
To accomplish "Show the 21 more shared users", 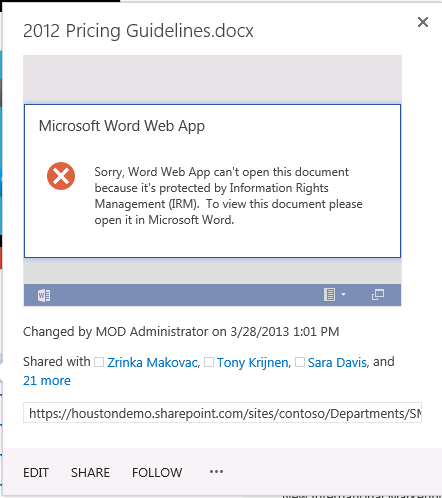I will [47, 381].
